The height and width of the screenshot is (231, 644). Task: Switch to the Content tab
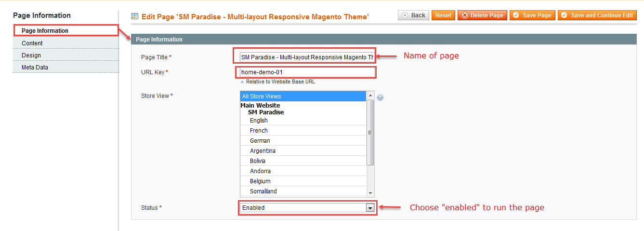(66, 43)
